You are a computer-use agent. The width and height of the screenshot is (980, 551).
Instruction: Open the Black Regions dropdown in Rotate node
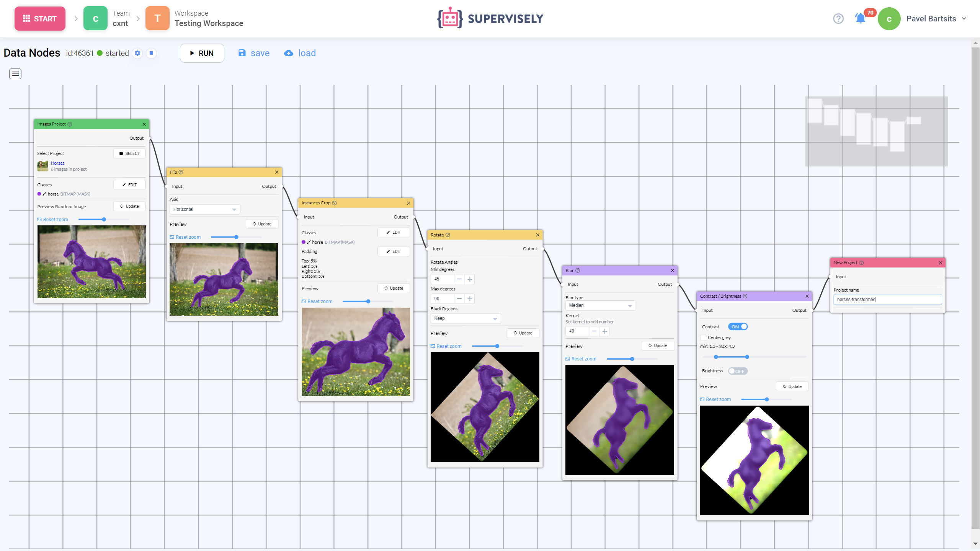click(465, 318)
